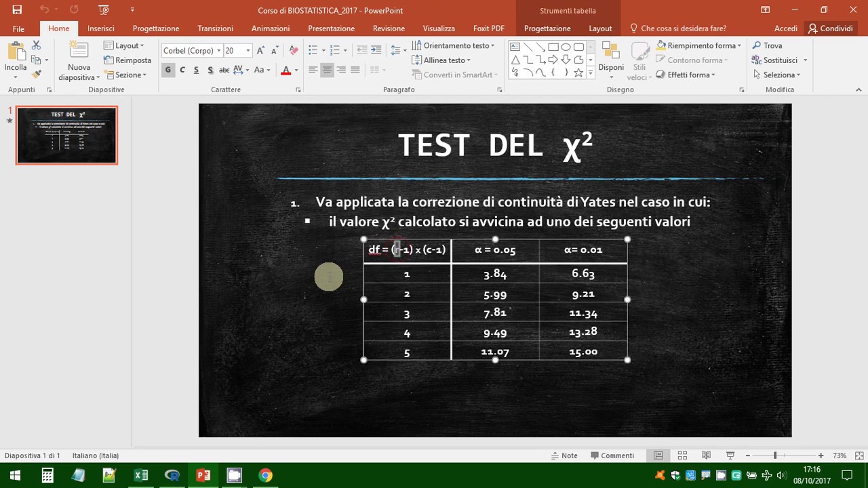
Task: Open the File tab
Action: (18, 28)
